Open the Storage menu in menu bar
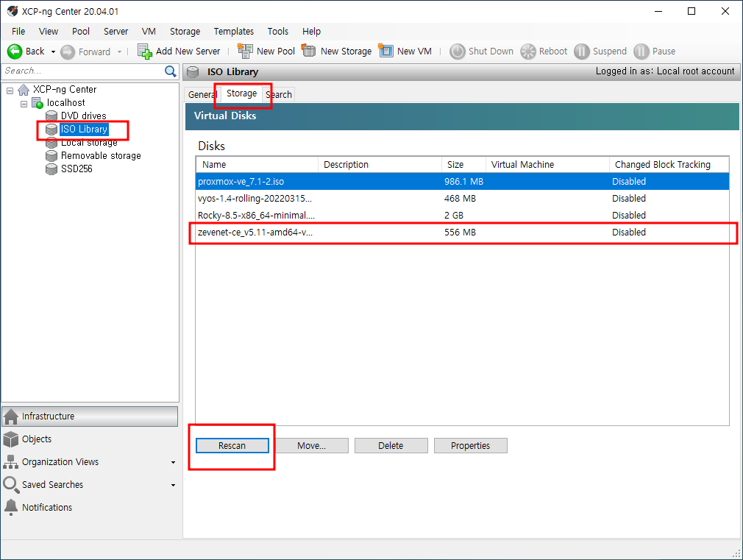 tap(185, 32)
